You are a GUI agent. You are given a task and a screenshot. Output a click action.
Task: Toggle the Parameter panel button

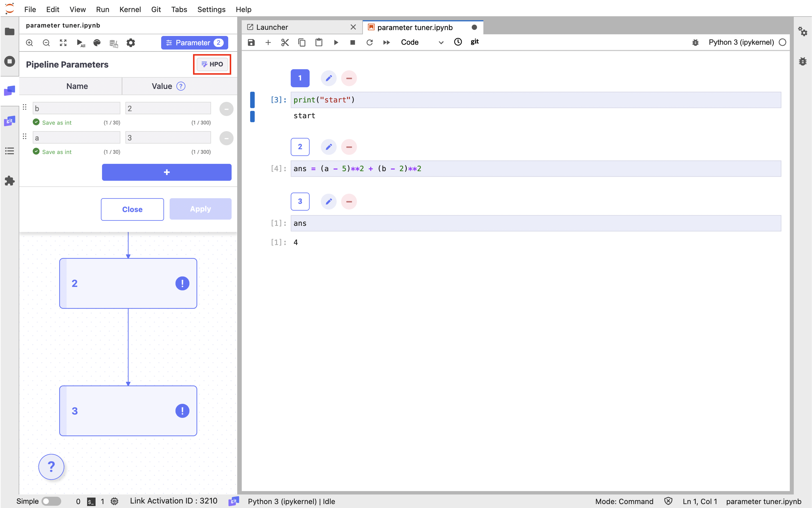[195, 43]
